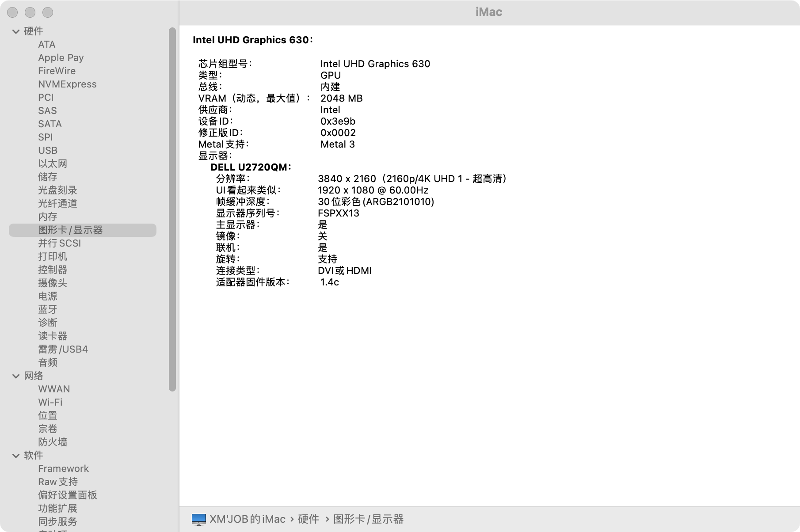Image resolution: width=800 pixels, height=532 pixels.
Task: Click the 1920 x 1080 @ 60.00Hz value
Action: click(x=373, y=190)
